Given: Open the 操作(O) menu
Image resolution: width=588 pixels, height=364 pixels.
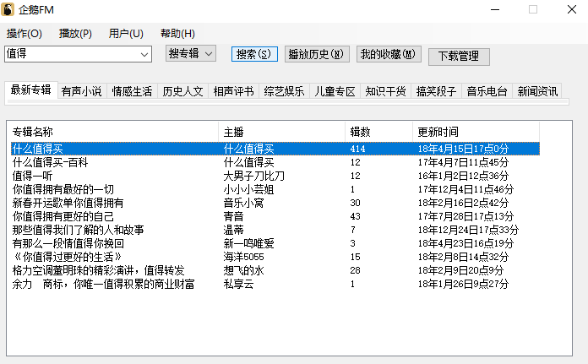Looking at the screenshot, I should [x=24, y=34].
